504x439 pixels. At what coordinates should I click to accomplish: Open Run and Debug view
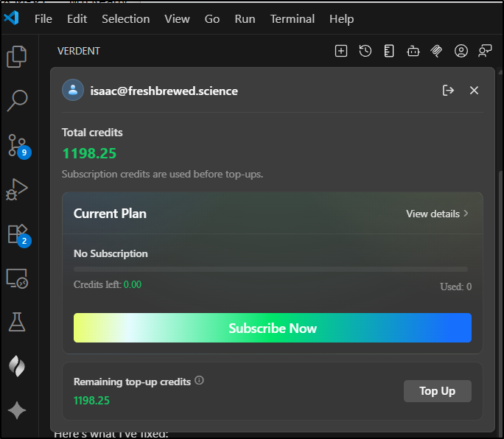coord(17,189)
